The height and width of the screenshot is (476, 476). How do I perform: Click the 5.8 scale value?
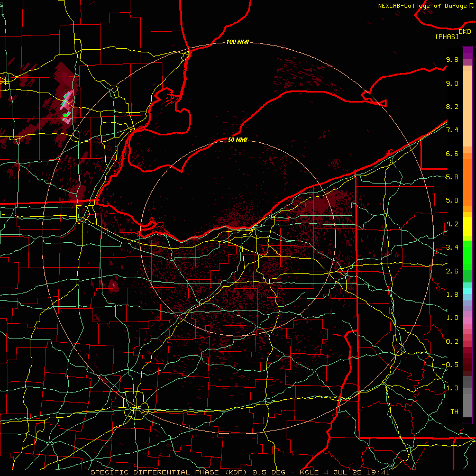coord(452,177)
